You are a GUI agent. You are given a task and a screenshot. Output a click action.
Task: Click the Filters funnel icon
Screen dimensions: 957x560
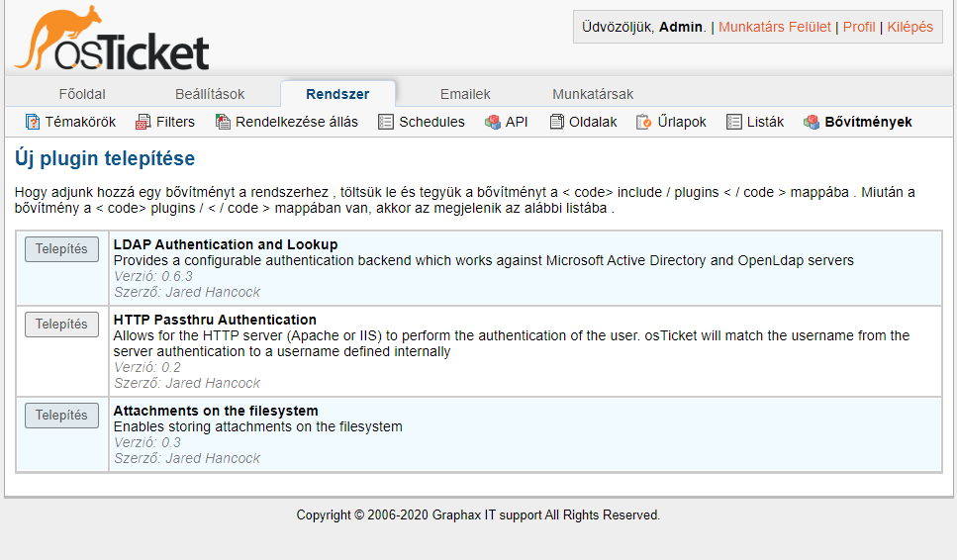coord(144,122)
